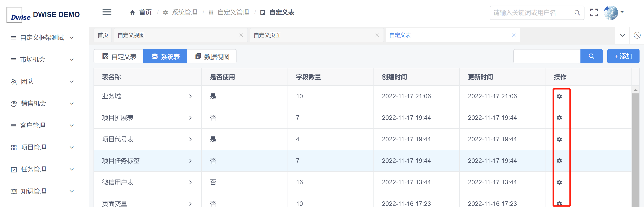
Task: Open settings gear for 项目扩展表 row
Action: [x=559, y=118]
